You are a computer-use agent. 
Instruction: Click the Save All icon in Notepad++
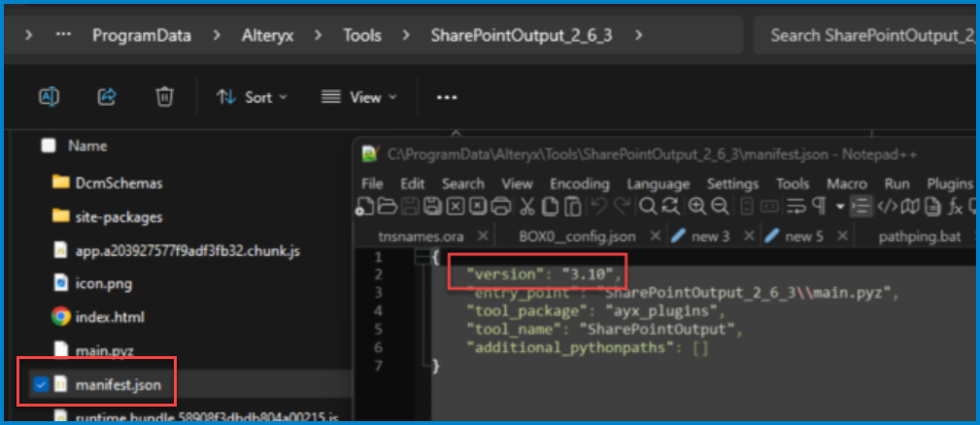pos(432,207)
